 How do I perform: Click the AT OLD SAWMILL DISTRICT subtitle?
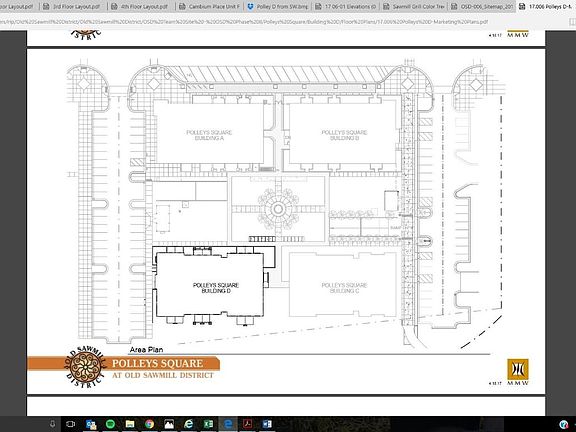(163, 375)
